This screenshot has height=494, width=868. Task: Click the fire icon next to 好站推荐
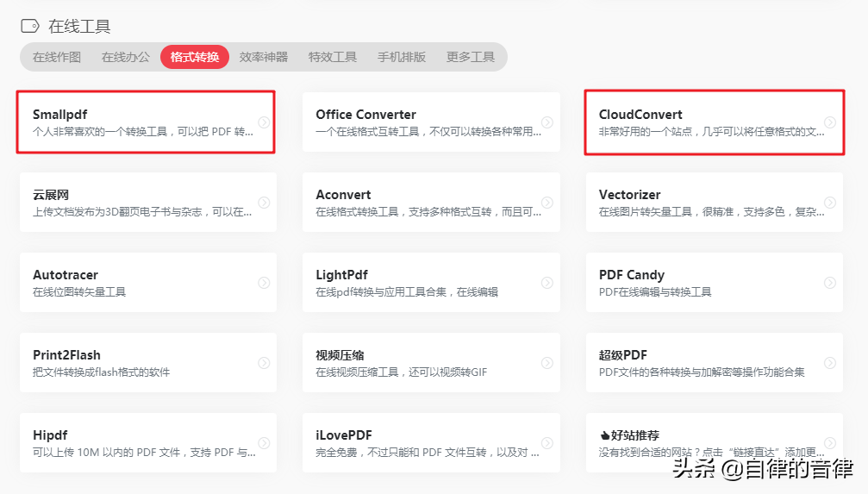[x=604, y=435]
